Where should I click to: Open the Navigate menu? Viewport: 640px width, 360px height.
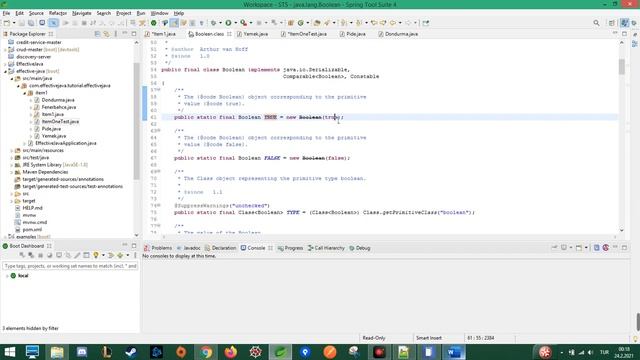pos(82,13)
